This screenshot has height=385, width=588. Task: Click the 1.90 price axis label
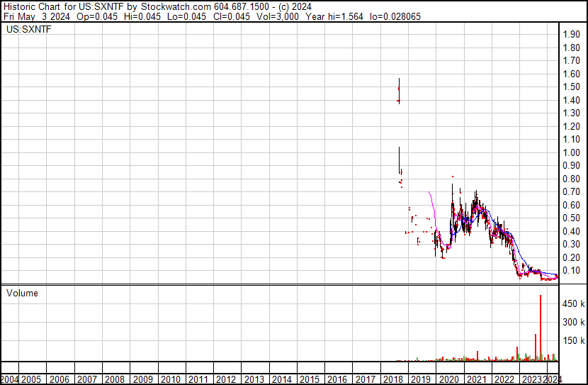pyautogui.click(x=571, y=35)
